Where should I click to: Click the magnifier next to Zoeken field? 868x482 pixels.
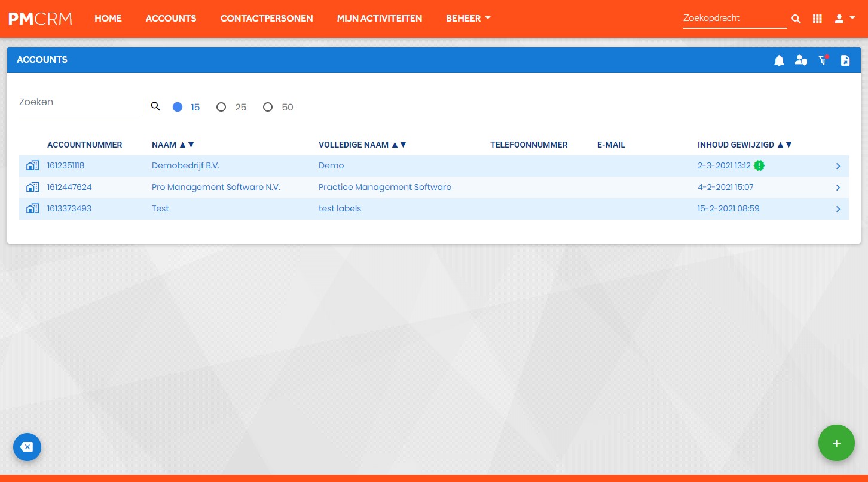click(x=155, y=106)
